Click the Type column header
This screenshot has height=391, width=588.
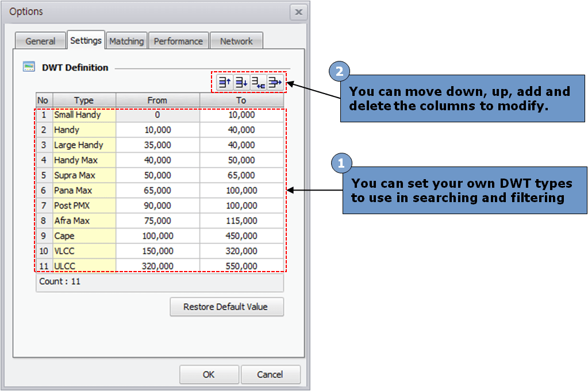84,100
